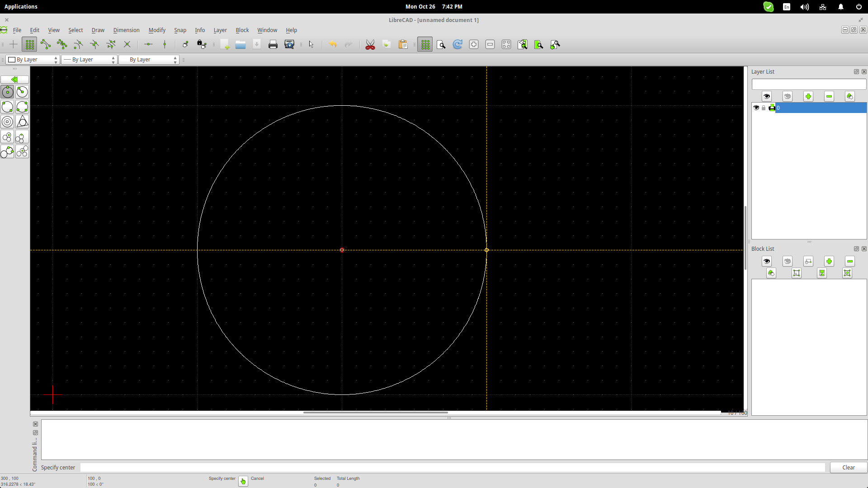Click the Cut scissors icon

[x=370, y=44]
